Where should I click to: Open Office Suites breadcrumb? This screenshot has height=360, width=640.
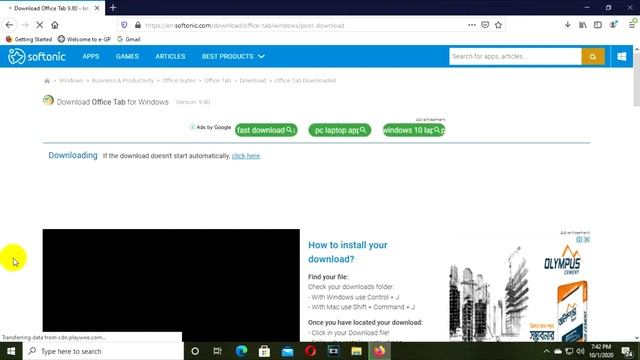pos(179,80)
